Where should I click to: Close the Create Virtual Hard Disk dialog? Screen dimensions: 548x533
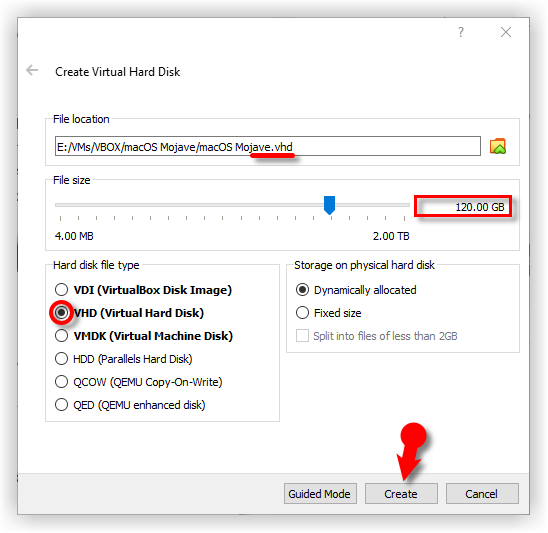pyautogui.click(x=506, y=32)
